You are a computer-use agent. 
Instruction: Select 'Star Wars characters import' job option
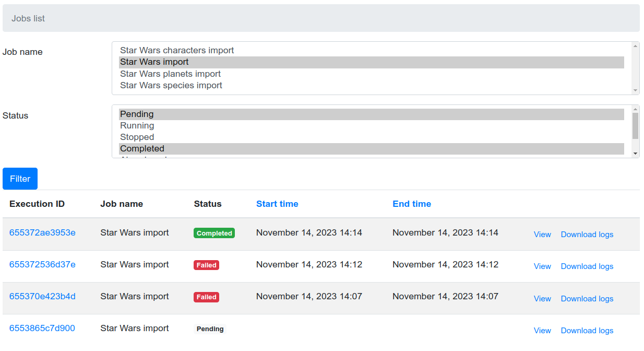click(x=371, y=51)
